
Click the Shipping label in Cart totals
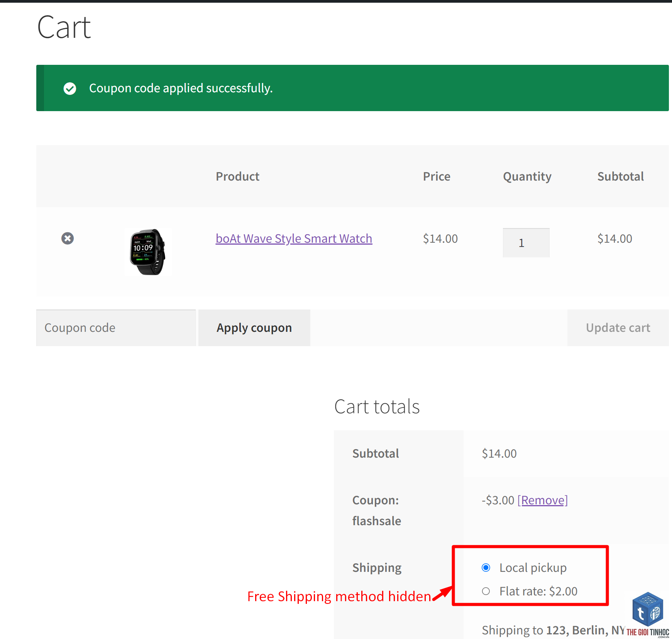(x=377, y=568)
